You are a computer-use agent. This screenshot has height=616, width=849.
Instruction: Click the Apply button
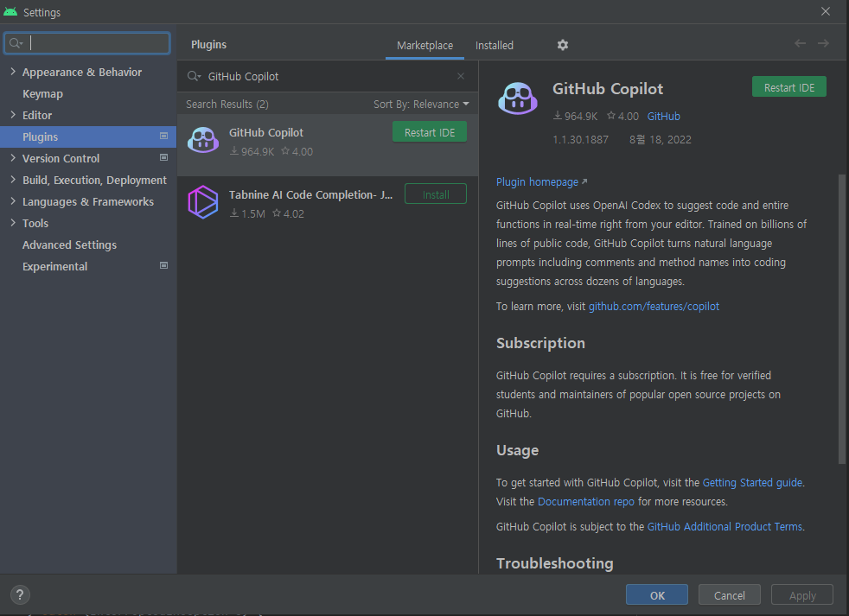point(802,595)
